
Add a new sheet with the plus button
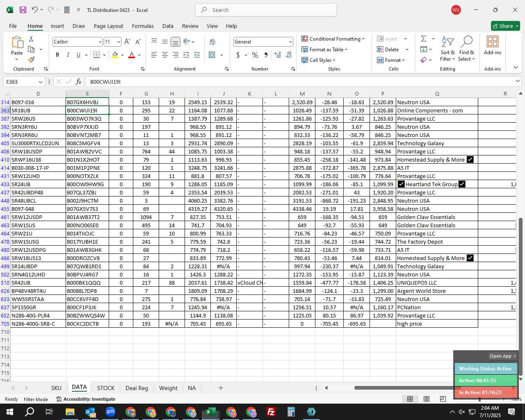[221, 388]
